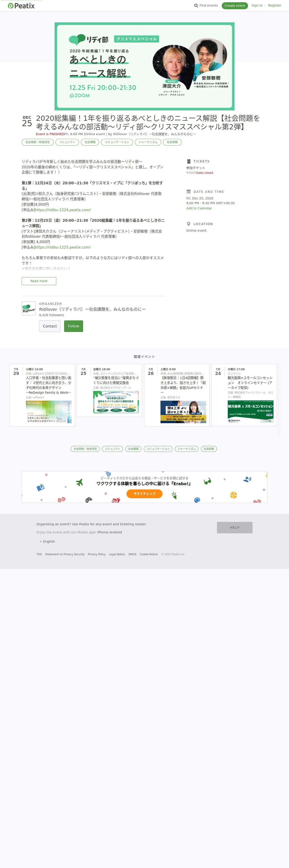This screenshot has height=868, width=289.
Task: Open the ridibu-1225.peatix.com link
Action: (x=63, y=247)
